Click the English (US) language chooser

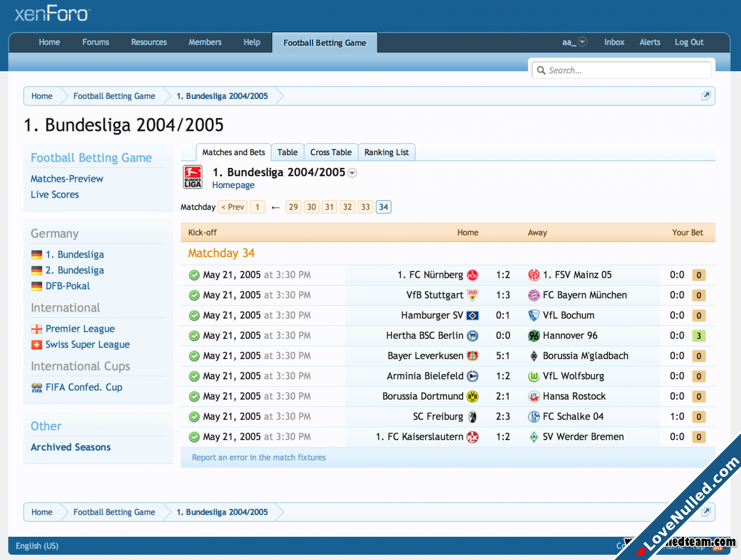tap(37, 546)
